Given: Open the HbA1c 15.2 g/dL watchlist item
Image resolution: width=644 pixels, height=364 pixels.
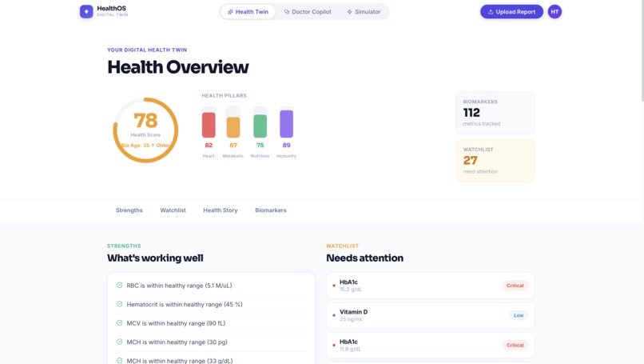Looking at the screenshot, I should click(430, 286).
